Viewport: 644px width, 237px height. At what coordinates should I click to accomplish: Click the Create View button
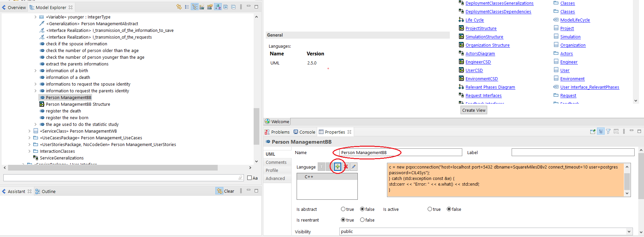pyautogui.click(x=474, y=110)
